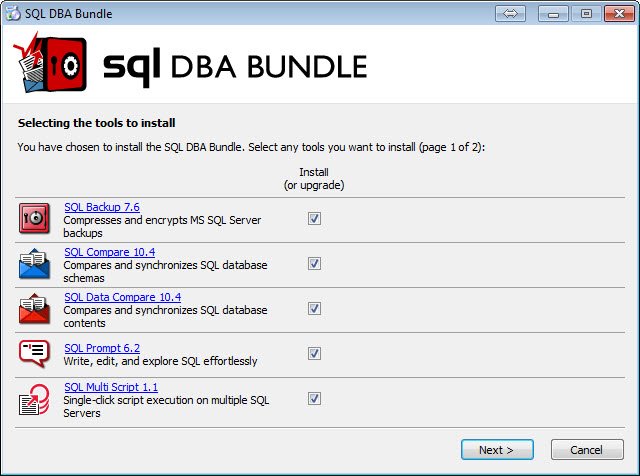Open the SQL Prompt 6.2 link

[102, 348]
